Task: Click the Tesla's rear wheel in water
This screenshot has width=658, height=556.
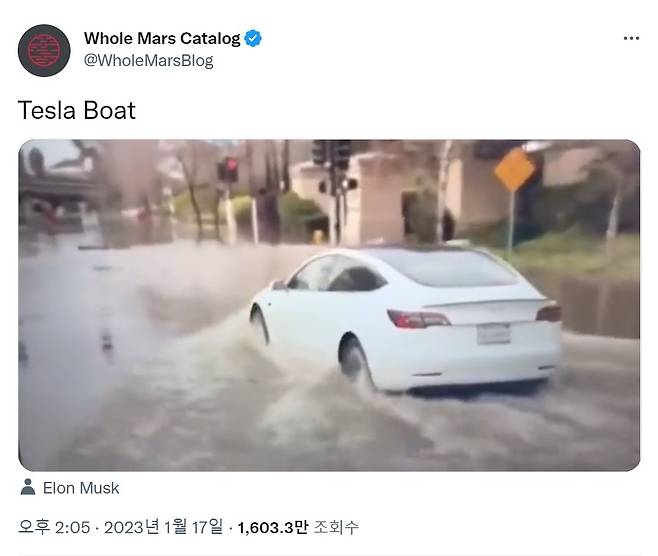Action: 355,360
